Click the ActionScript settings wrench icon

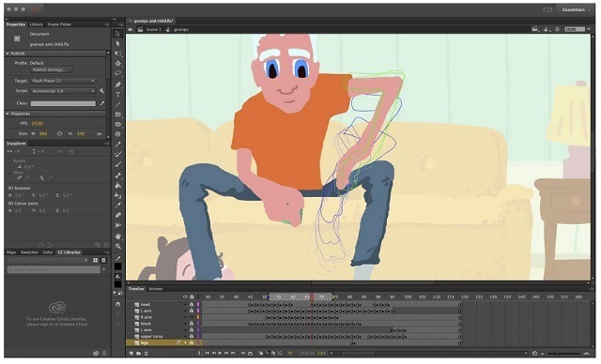pyautogui.click(x=102, y=91)
